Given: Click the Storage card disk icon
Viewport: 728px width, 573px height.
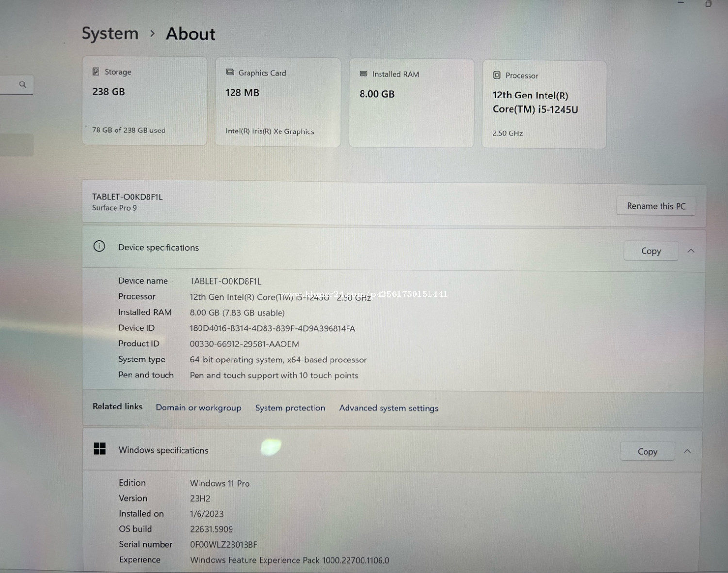Looking at the screenshot, I should click(96, 72).
